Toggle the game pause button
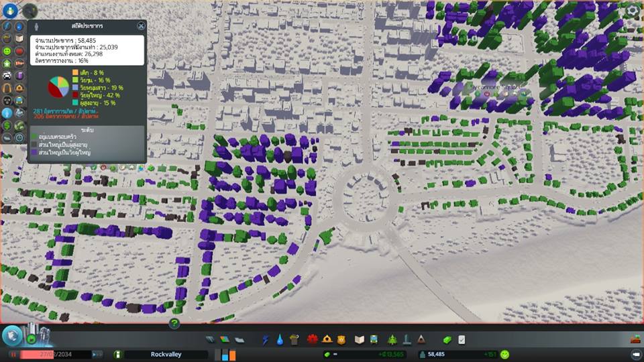Image resolution: width=644 pixels, height=362 pixels. tap(13, 354)
